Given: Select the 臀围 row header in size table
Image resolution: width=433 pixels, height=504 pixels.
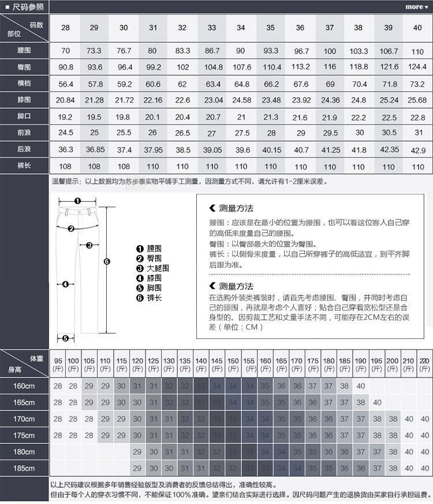Looking at the screenshot, I should pyautogui.click(x=24, y=67).
